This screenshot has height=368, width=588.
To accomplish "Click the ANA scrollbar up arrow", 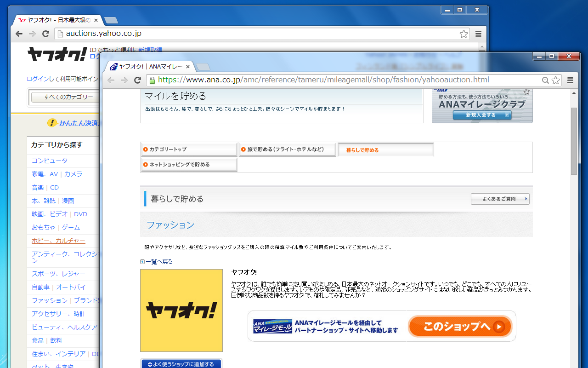I will pyautogui.click(x=574, y=93).
